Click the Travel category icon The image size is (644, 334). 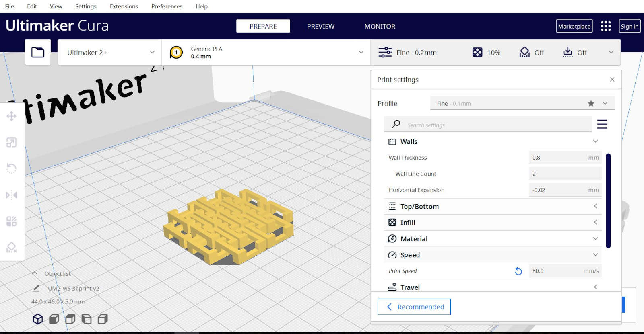point(392,287)
